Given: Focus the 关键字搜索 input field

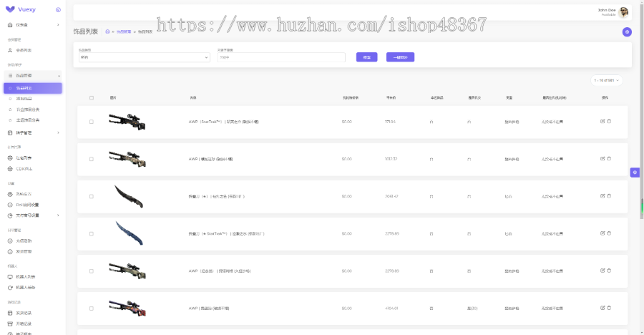Looking at the screenshot, I should coord(281,57).
